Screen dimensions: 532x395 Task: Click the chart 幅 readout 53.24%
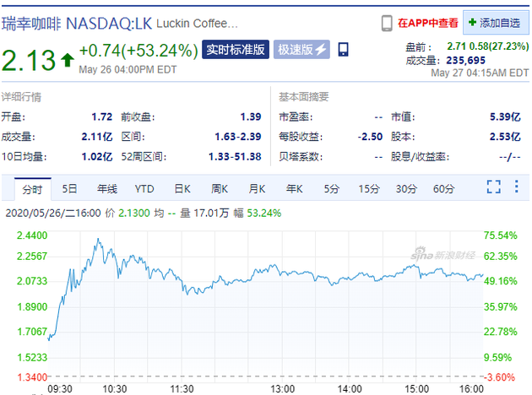(x=264, y=214)
